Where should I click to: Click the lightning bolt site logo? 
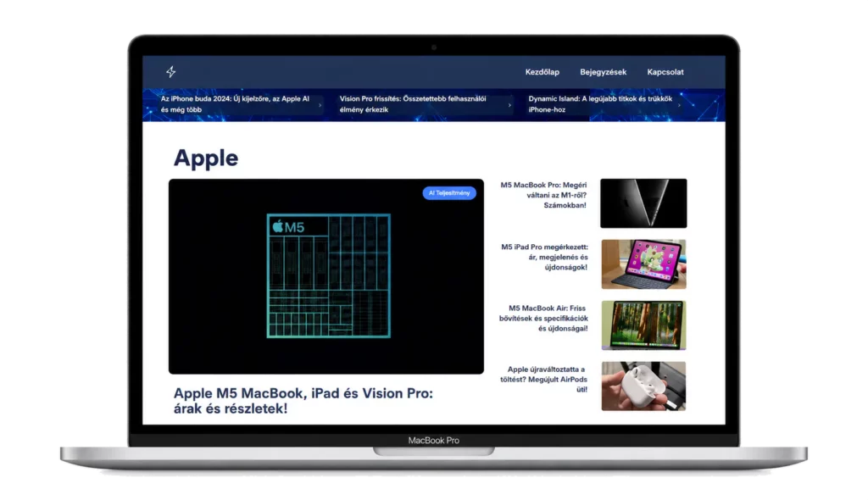171,71
